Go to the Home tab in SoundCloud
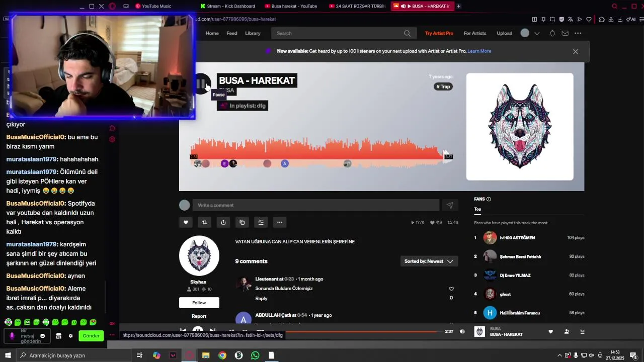644x362 pixels. [212, 33]
